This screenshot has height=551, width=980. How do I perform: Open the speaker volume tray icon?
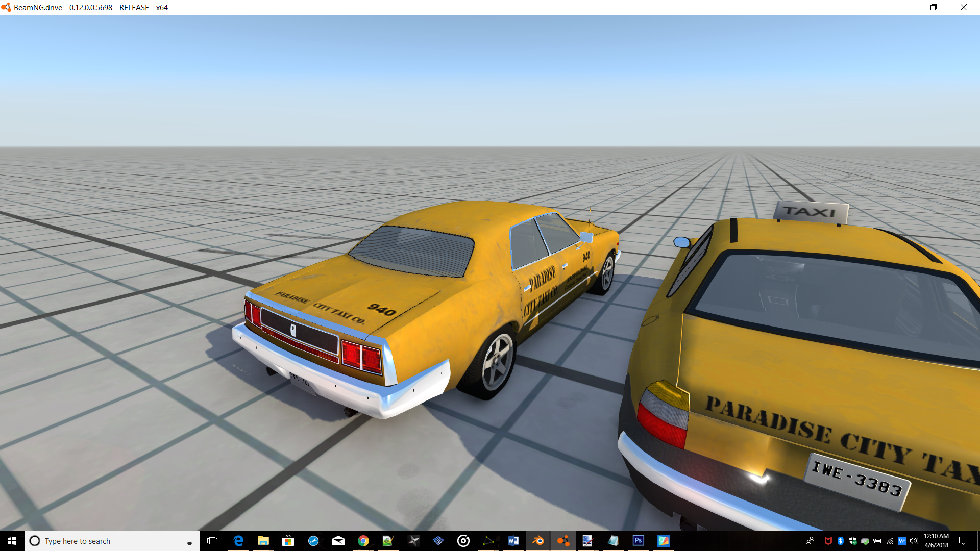914,541
